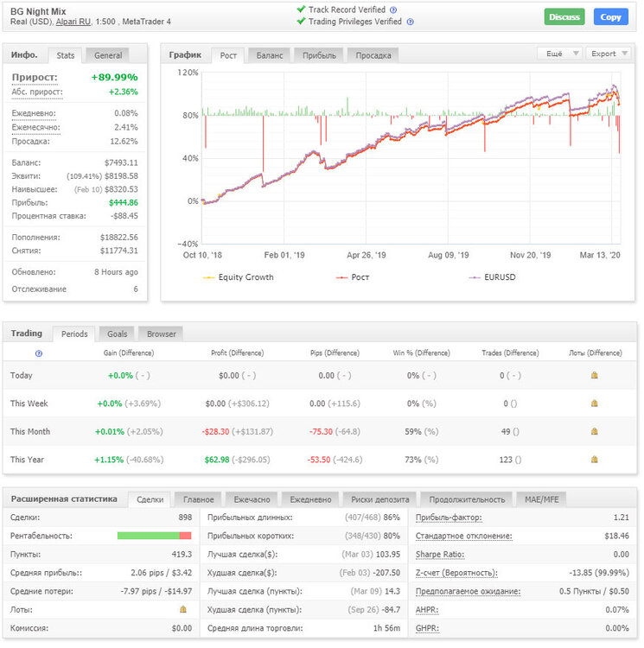
Task: Open the Ещё dropdown above chart
Action: (x=559, y=54)
